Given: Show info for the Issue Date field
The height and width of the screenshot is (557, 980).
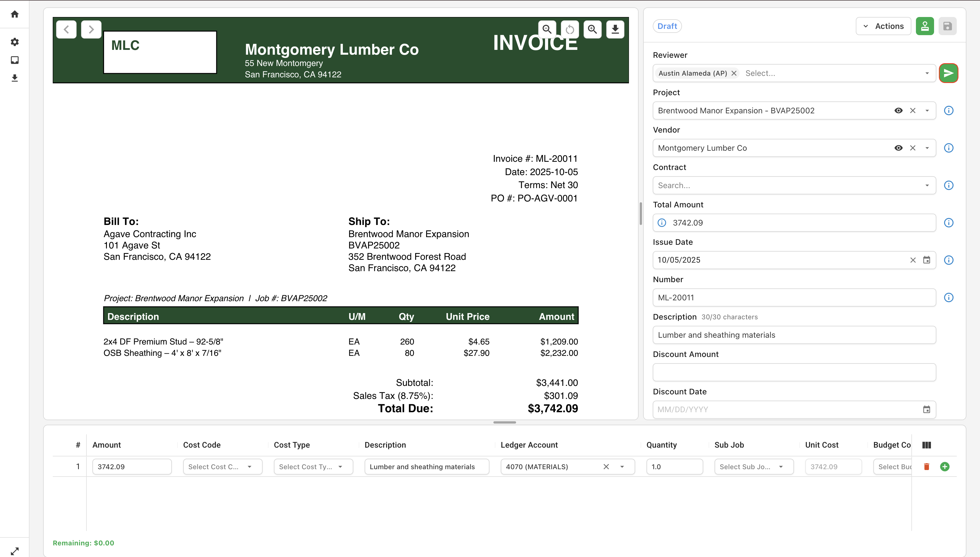Looking at the screenshot, I should (x=949, y=260).
